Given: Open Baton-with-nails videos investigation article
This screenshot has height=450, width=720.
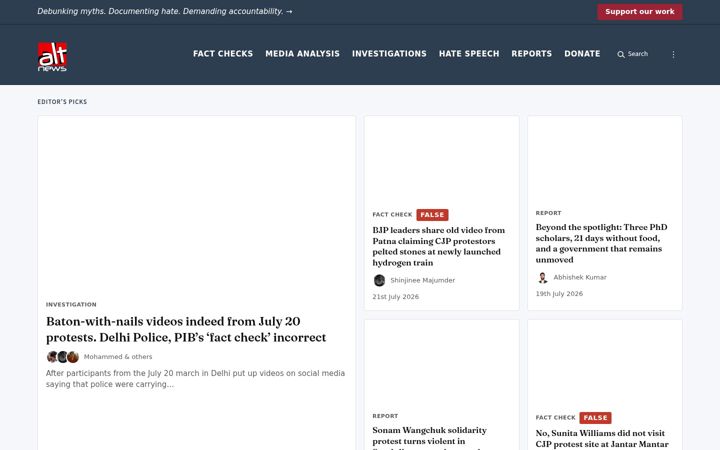Looking at the screenshot, I should (x=186, y=329).
